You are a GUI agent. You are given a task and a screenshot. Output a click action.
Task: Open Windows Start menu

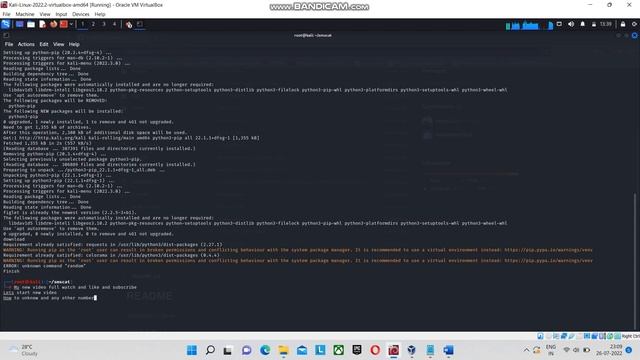pos(191,350)
